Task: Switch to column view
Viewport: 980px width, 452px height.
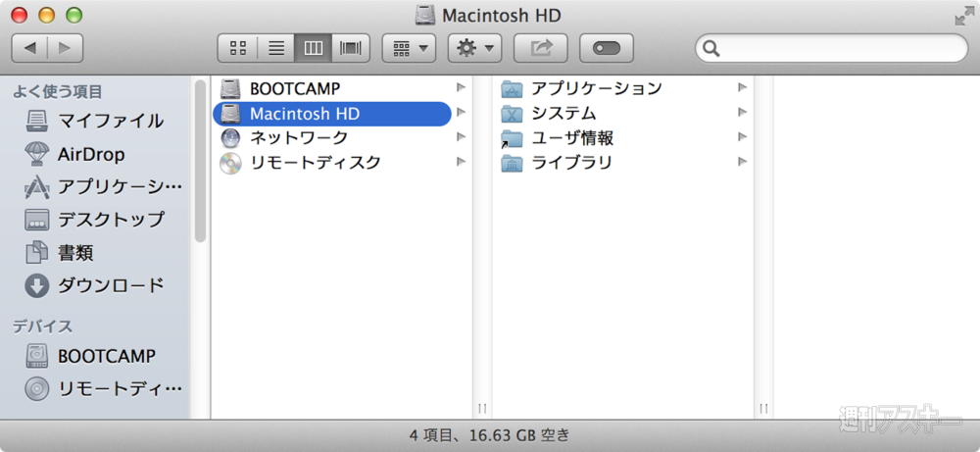Action: (x=314, y=48)
